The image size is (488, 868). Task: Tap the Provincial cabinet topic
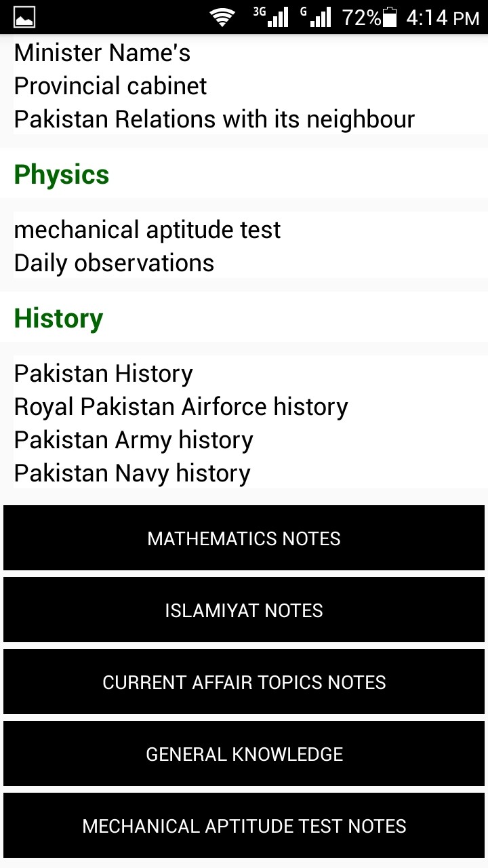(110, 86)
